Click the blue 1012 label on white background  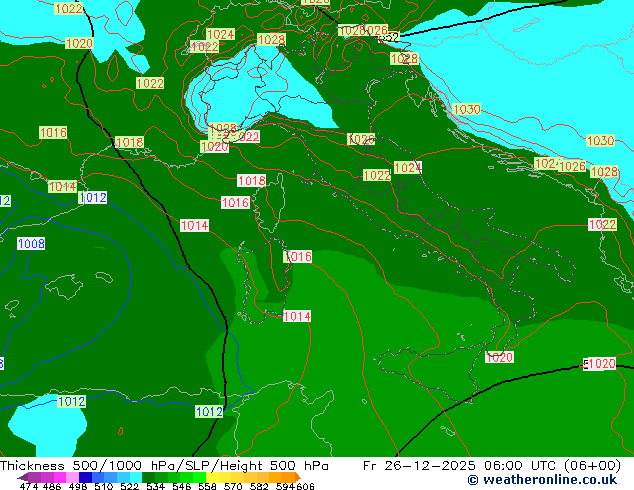pyautogui.click(x=93, y=197)
